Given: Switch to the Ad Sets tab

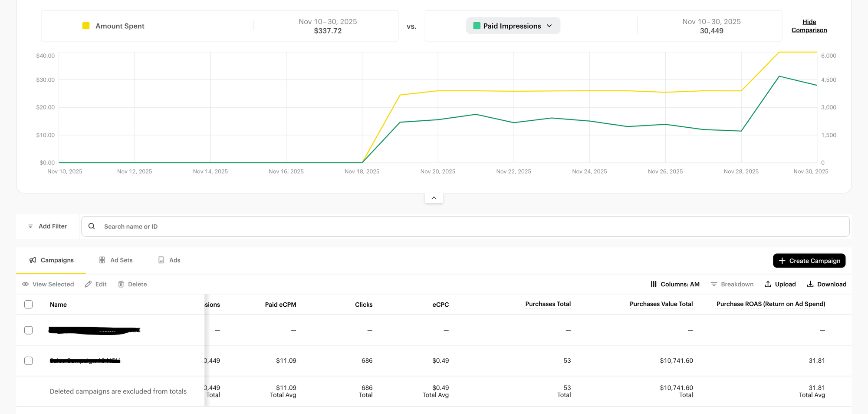Looking at the screenshot, I should 116,260.
